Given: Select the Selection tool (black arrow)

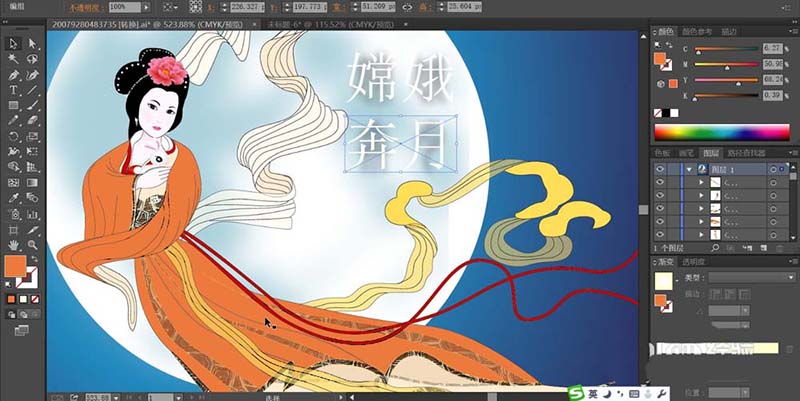Looking at the screenshot, I should point(14,43).
